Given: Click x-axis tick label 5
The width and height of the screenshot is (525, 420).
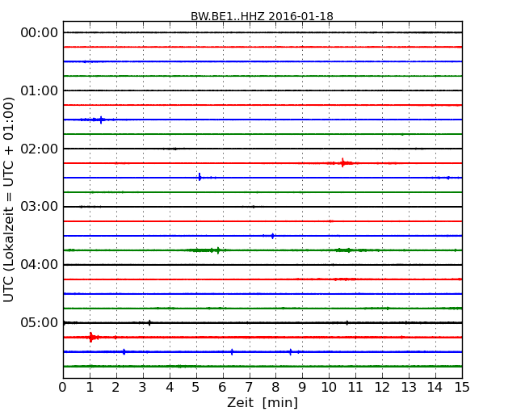Looking at the screenshot, I should (x=196, y=388).
